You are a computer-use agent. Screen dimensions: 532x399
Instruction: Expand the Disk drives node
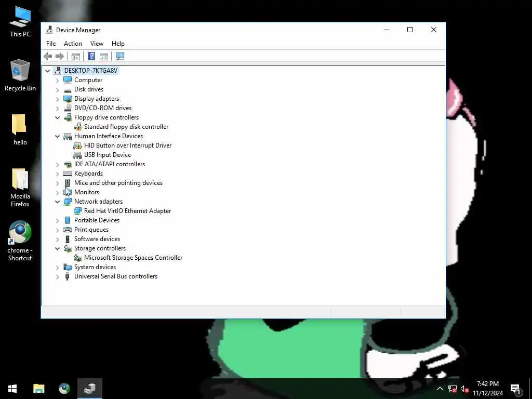pyautogui.click(x=57, y=89)
